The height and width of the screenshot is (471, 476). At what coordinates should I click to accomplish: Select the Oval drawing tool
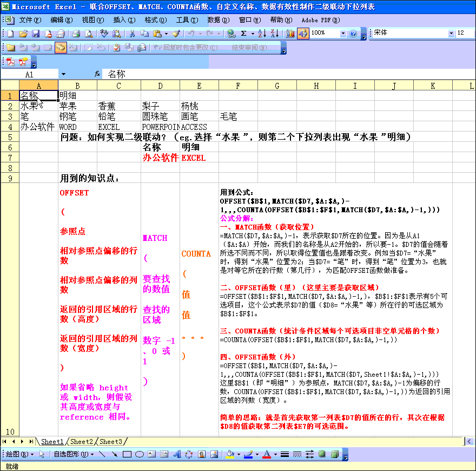click(139, 454)
